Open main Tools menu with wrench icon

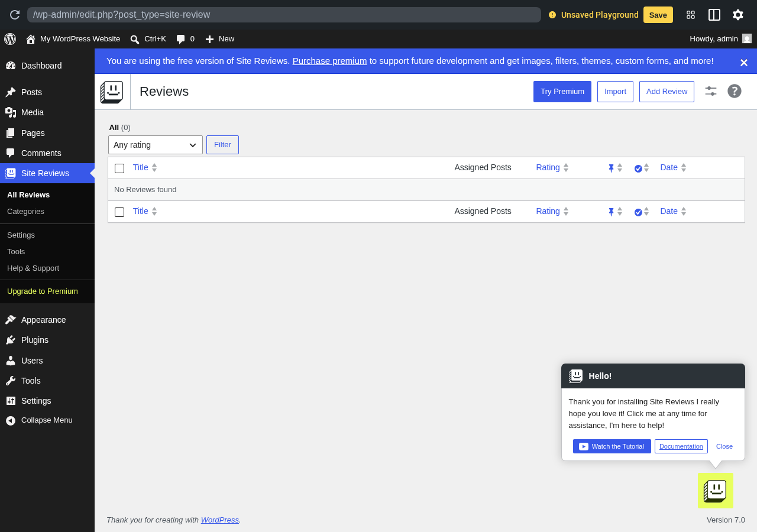[47, 381]
